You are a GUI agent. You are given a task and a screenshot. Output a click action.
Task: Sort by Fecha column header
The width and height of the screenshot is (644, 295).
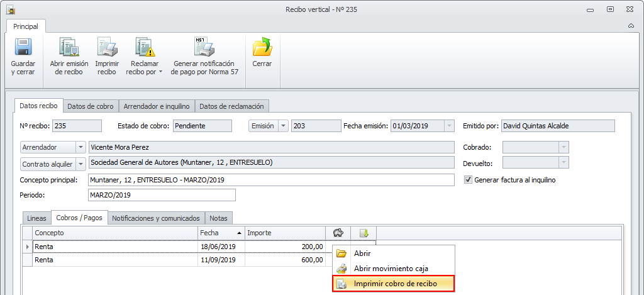point(221,233)
